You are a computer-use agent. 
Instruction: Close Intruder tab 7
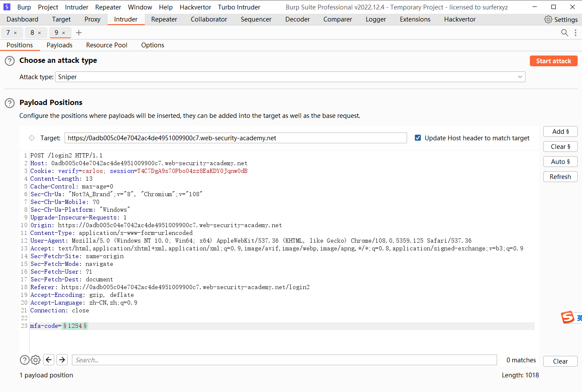pyautogui.click(x=16, y=33)
